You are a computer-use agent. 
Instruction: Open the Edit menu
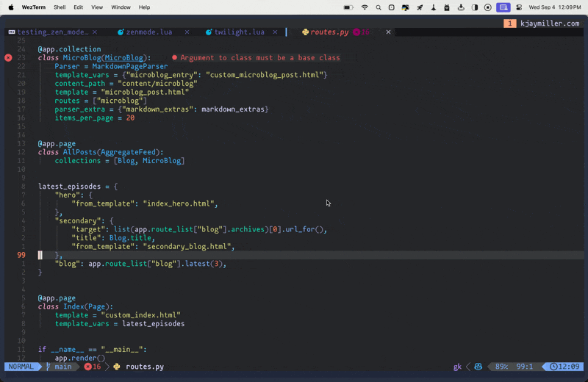[78, 7]
